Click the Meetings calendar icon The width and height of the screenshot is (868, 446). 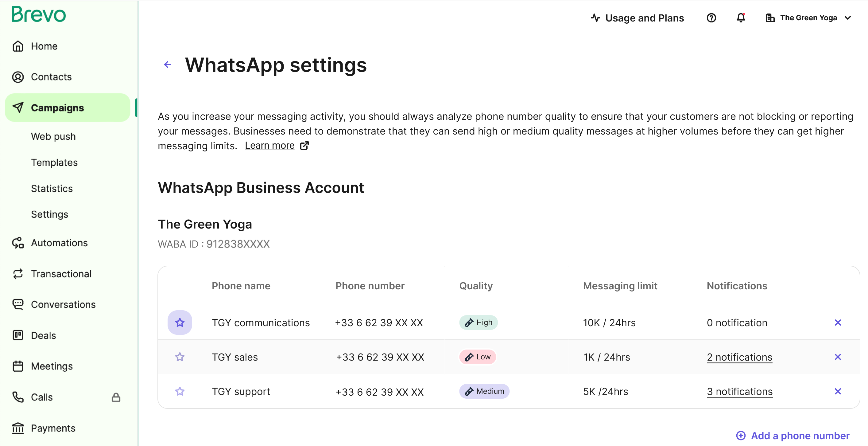point(18,366)
